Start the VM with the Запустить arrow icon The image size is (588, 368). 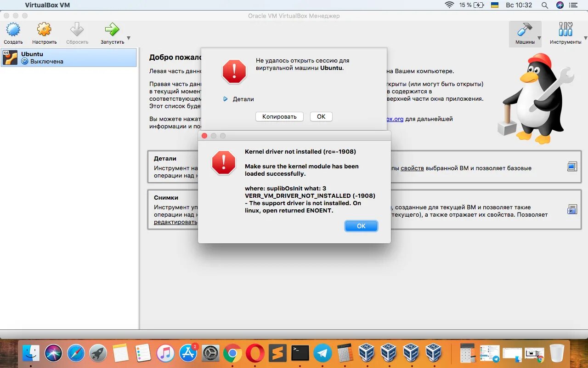pos(112,30)
